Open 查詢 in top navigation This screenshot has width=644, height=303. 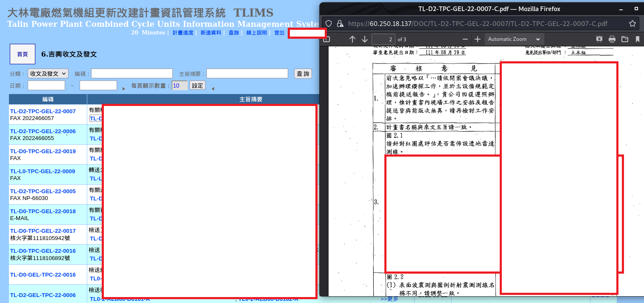tap(234, 33)
